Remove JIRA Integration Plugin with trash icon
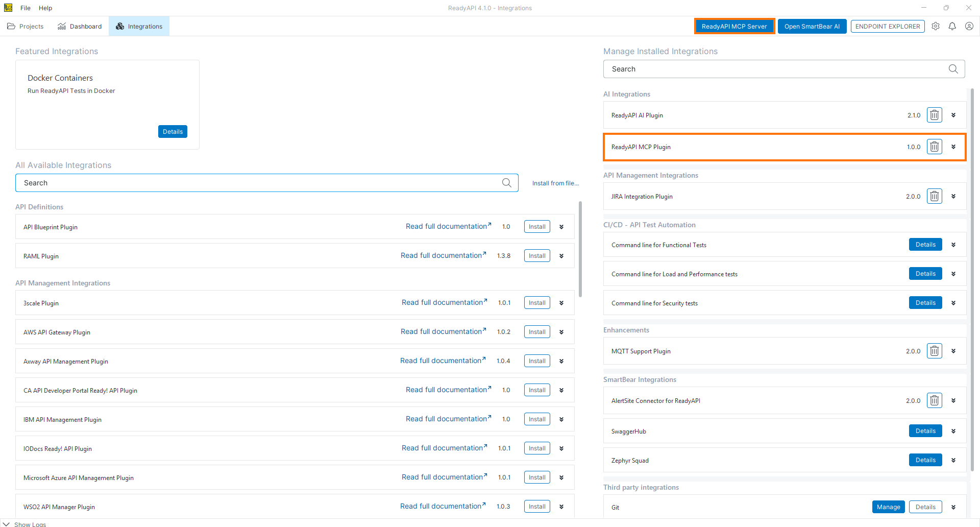 (934, 196)
